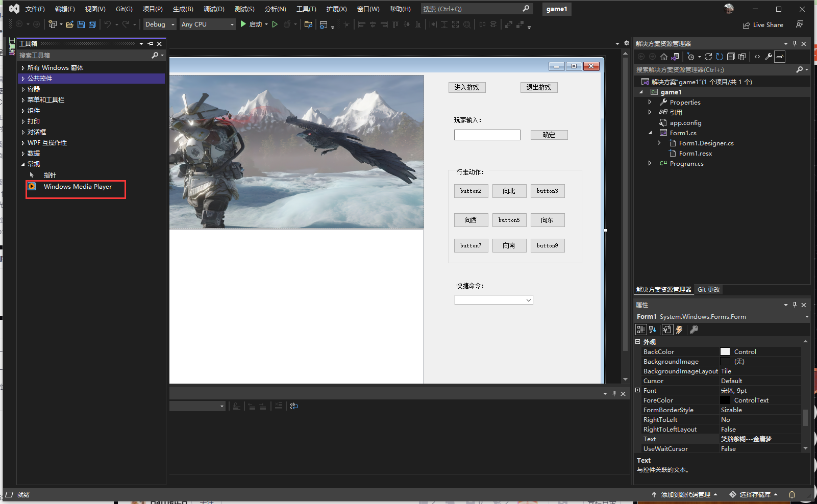
Task: Click the Save (floppy disk) toolbar icon
Action: (81, 24)
